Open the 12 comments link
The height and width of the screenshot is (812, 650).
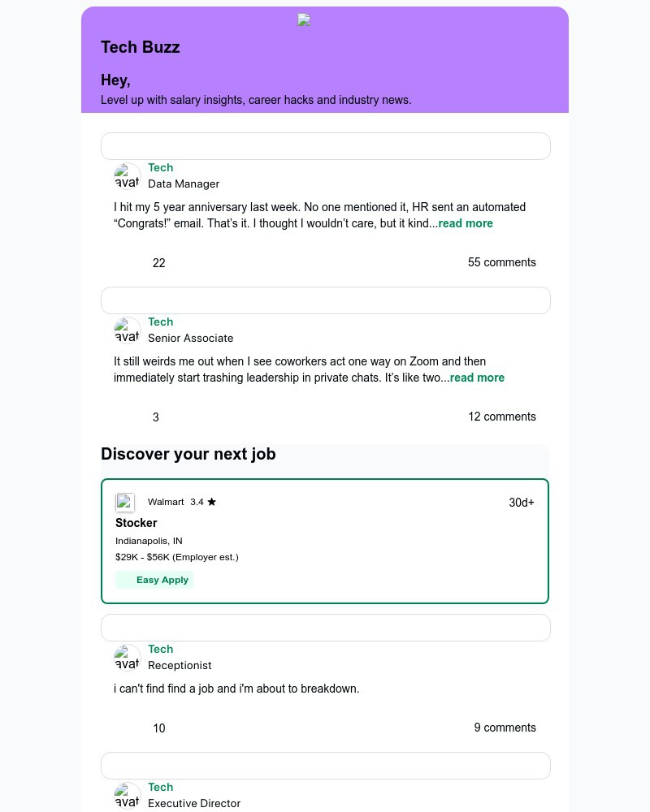click(501, 417)
